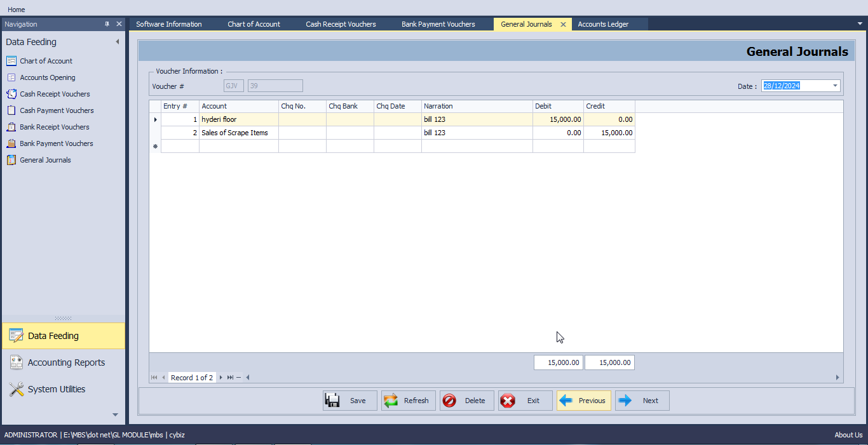Click the Account column header
This screenshot has height=445, width=868.
239,106
